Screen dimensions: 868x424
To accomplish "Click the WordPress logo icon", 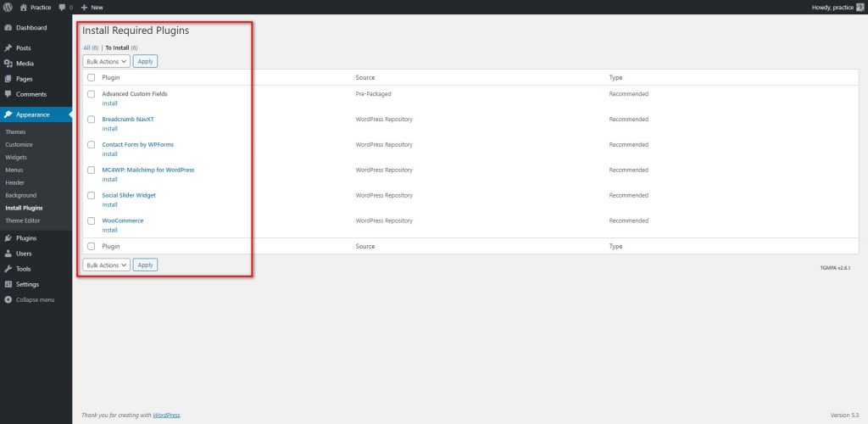I will coord(8,7).
